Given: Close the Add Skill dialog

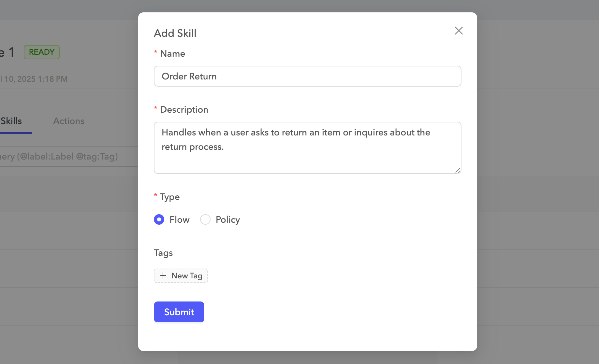Looking at the screenshot, I should point(459,31).
